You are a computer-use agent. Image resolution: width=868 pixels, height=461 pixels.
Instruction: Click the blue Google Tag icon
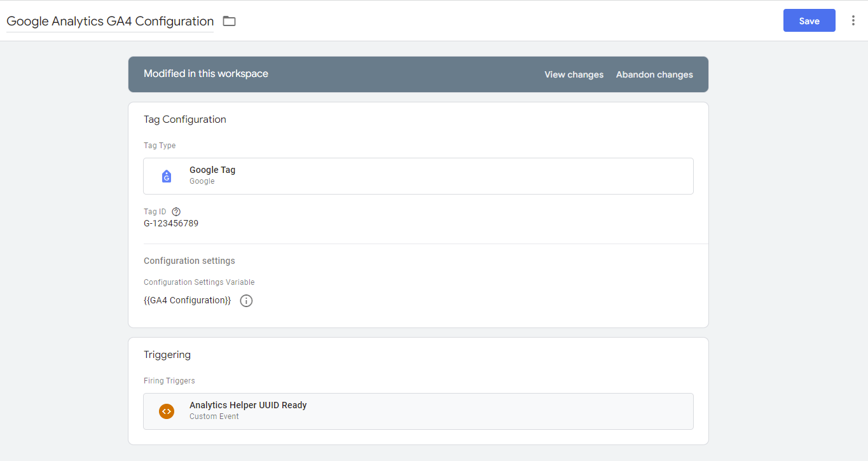click(x=167, y=176)
